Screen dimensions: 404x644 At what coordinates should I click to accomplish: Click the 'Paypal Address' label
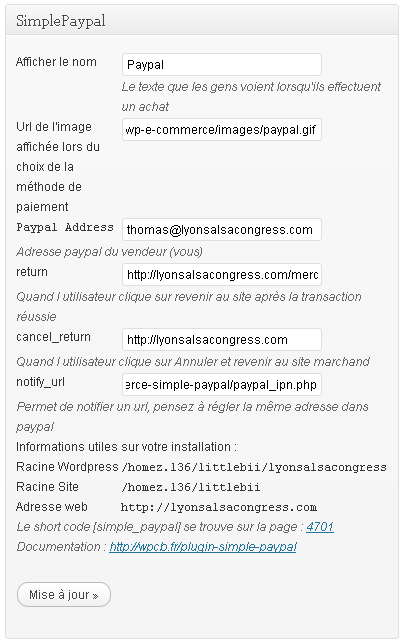pyautogui.click(x=65, y=227)
